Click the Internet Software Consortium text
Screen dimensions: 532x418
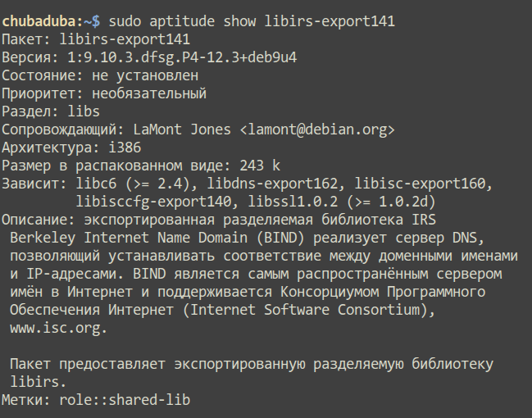point(305,310)
